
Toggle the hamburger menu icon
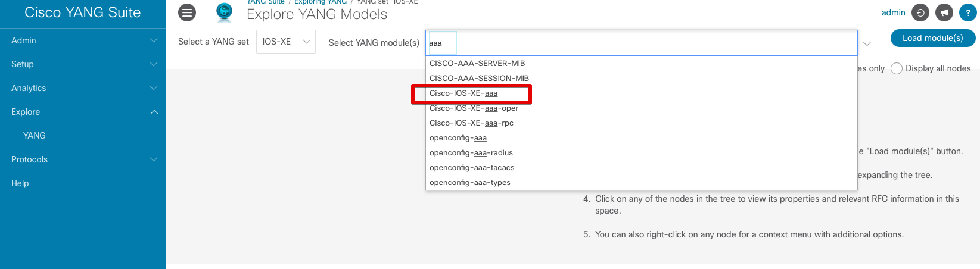click(x=187, y=12)
